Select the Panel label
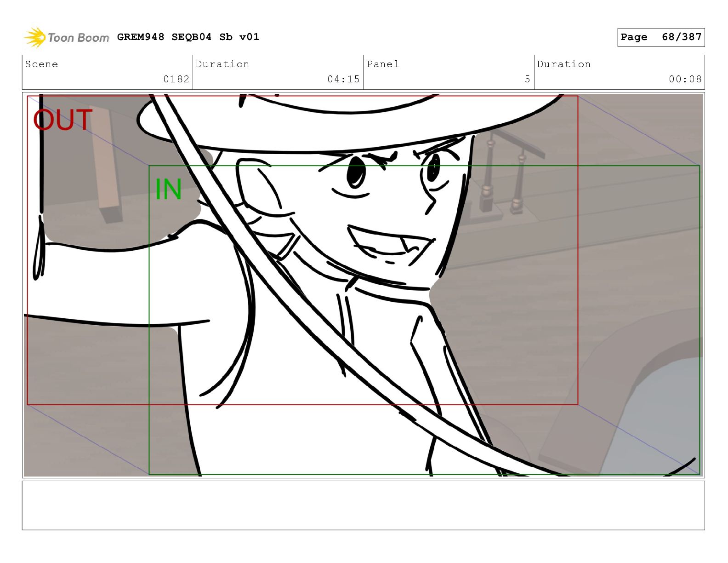This screenshot has width=728, height=563. (383, 64)
